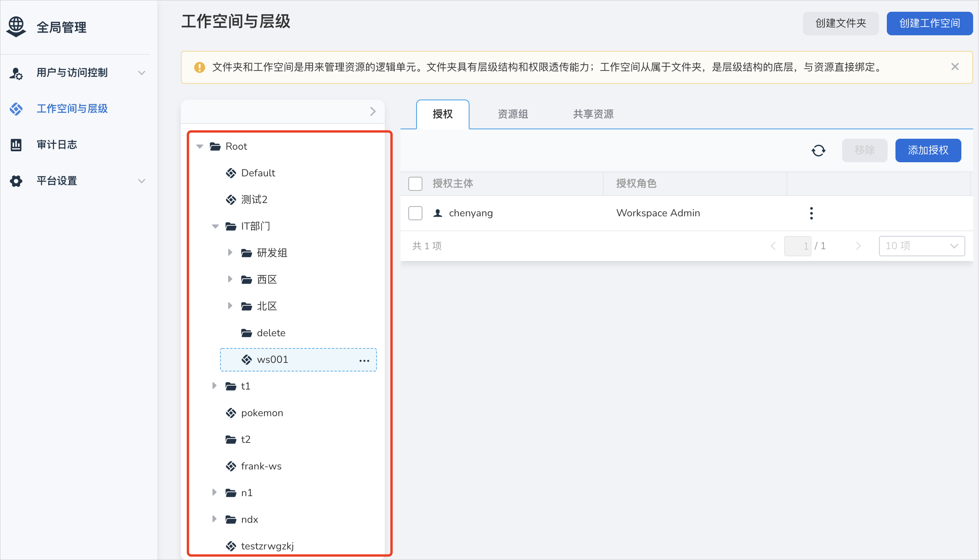Click the 添加授权 button
This screenshot has width=979, height=560.
tap(928, 150)
